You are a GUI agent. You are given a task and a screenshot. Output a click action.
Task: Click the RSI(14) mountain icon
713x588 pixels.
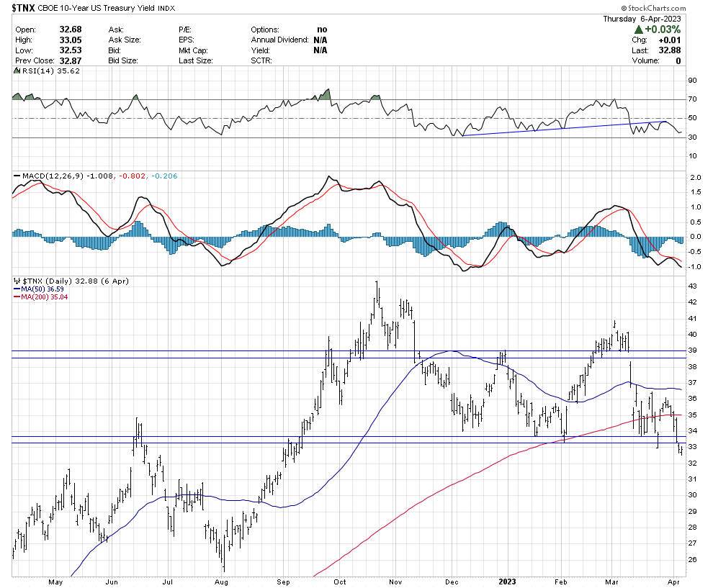[x=17, y=71]
